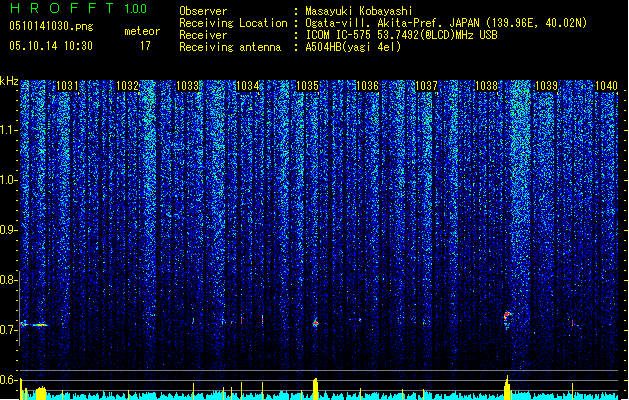This screenshot has height=400, width=629.
Task: Click the 0.8 kHz axis label
Action: click(x=8, y=280)
